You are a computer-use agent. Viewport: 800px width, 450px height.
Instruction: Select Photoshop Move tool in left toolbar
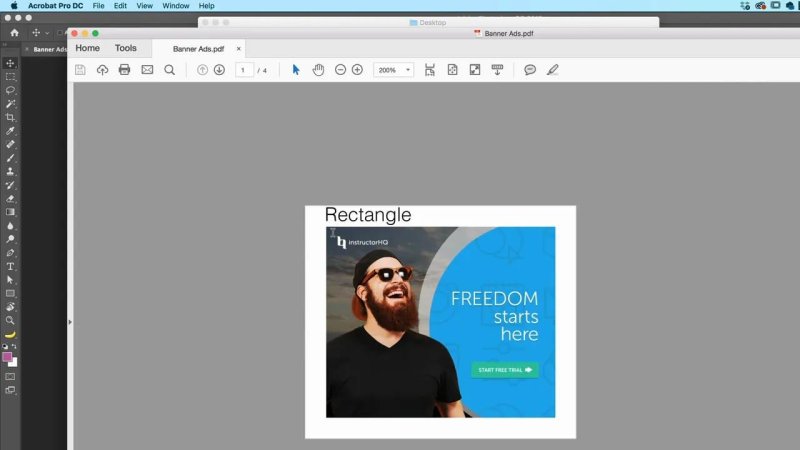coord(10,63)
